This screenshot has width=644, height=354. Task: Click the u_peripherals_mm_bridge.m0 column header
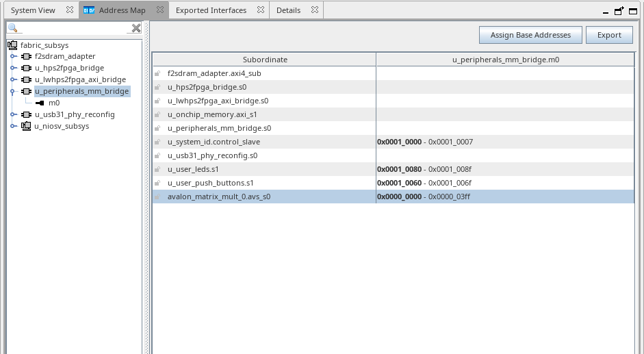[506, 60]
